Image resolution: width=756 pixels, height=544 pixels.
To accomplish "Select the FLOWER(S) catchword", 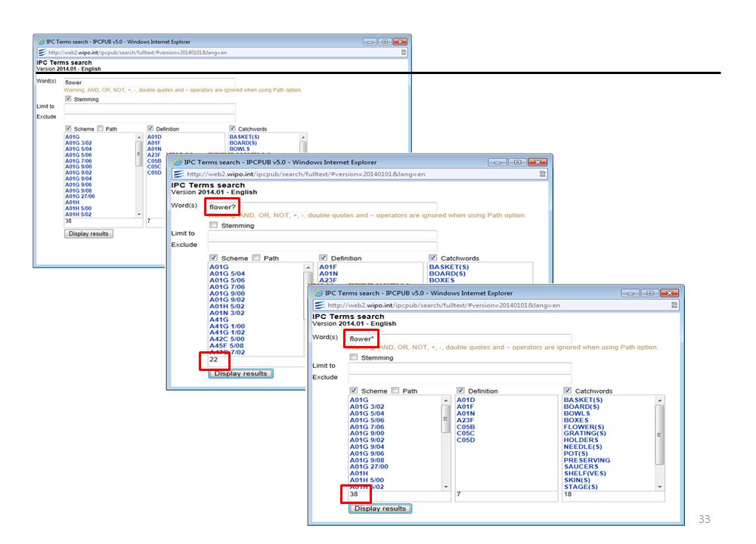I will pyautogui.click(x=584, y=427).
